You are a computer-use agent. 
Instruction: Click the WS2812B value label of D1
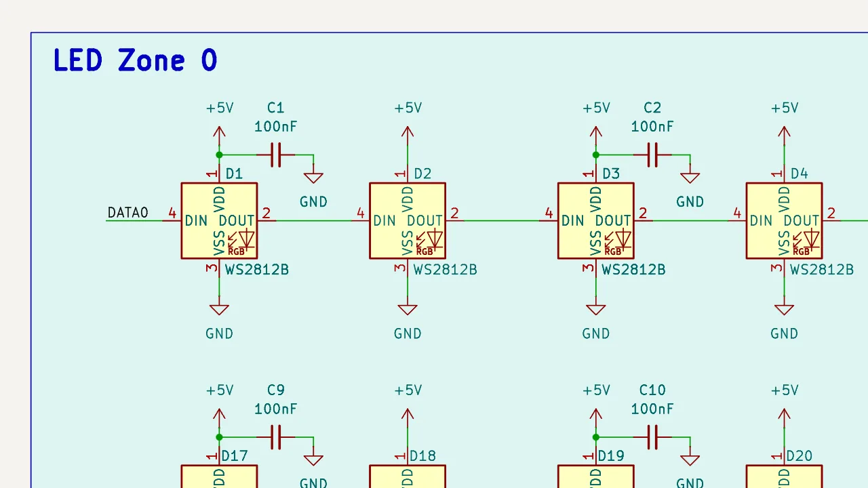pyautogui.click(x=257, y=270)
